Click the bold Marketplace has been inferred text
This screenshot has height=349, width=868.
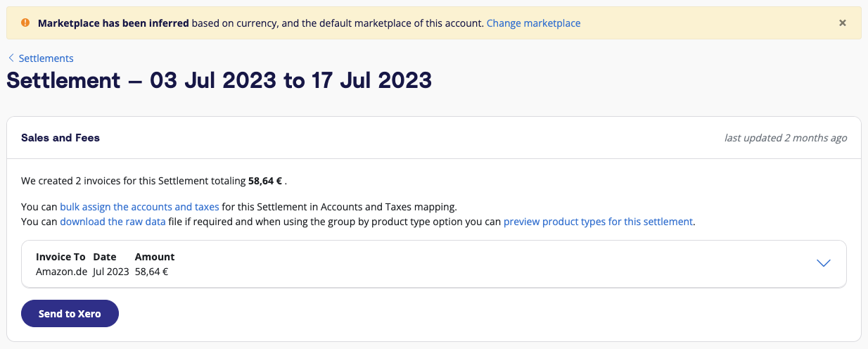(x=113, y=23)
